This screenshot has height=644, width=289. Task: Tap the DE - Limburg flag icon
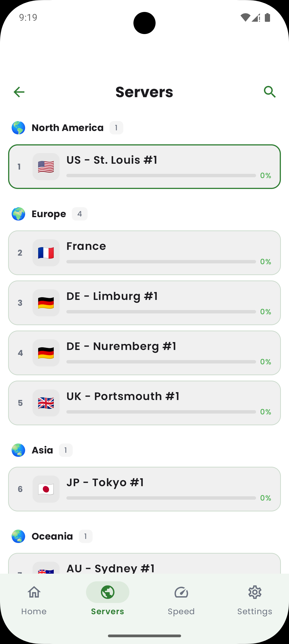(46, 303)
